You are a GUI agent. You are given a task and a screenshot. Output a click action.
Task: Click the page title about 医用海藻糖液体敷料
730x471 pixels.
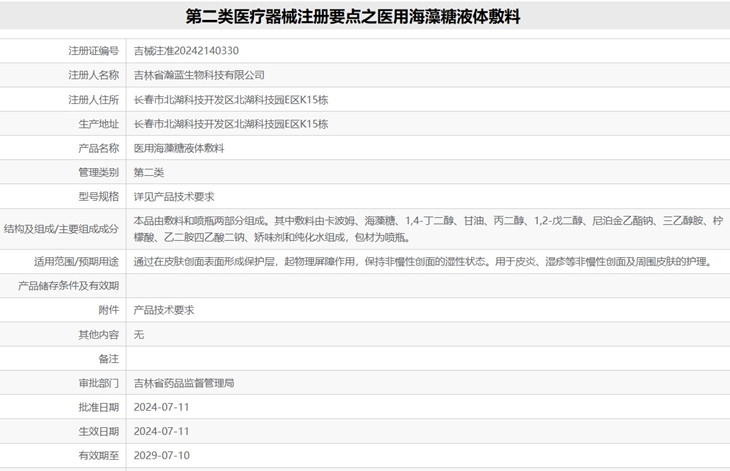coord(365,17)
